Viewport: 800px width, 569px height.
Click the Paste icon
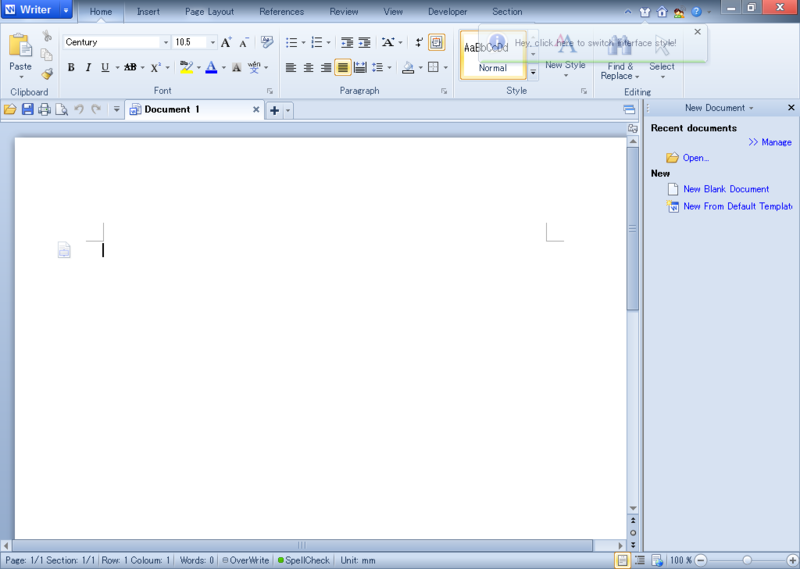[x=20, y=45]
